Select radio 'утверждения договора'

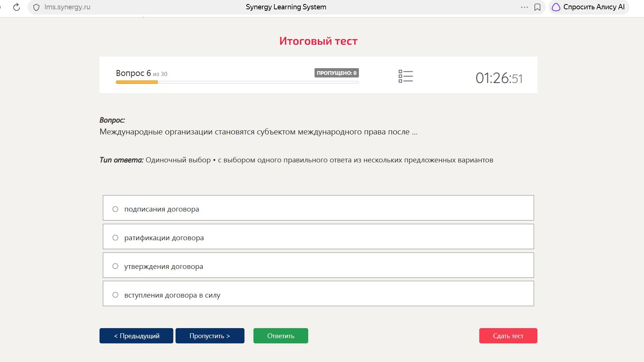(115, 266)
